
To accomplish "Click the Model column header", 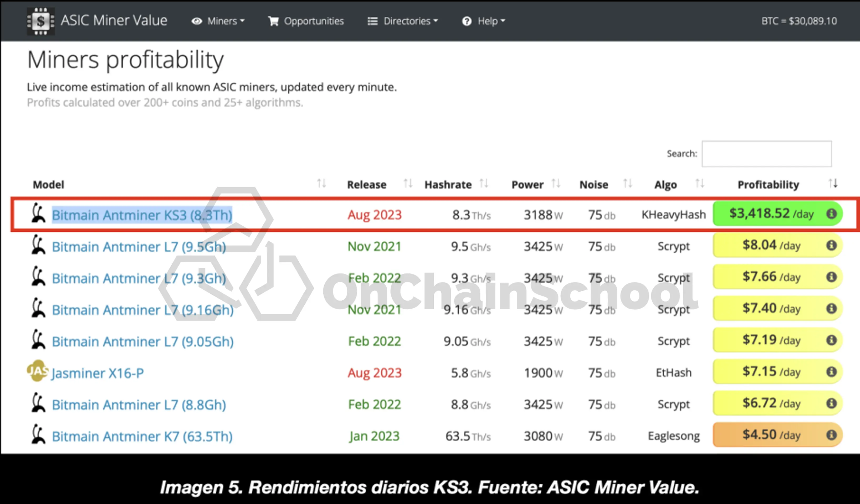I will pos(48,184).
